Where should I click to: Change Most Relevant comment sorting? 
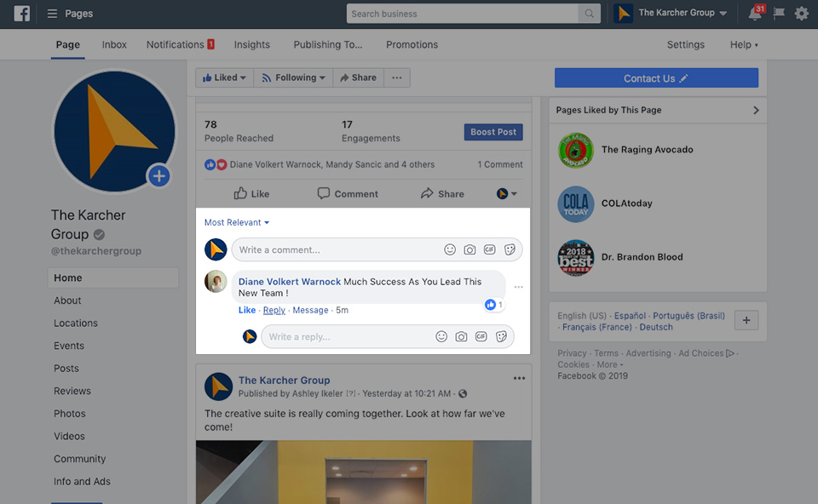point(237,222)
